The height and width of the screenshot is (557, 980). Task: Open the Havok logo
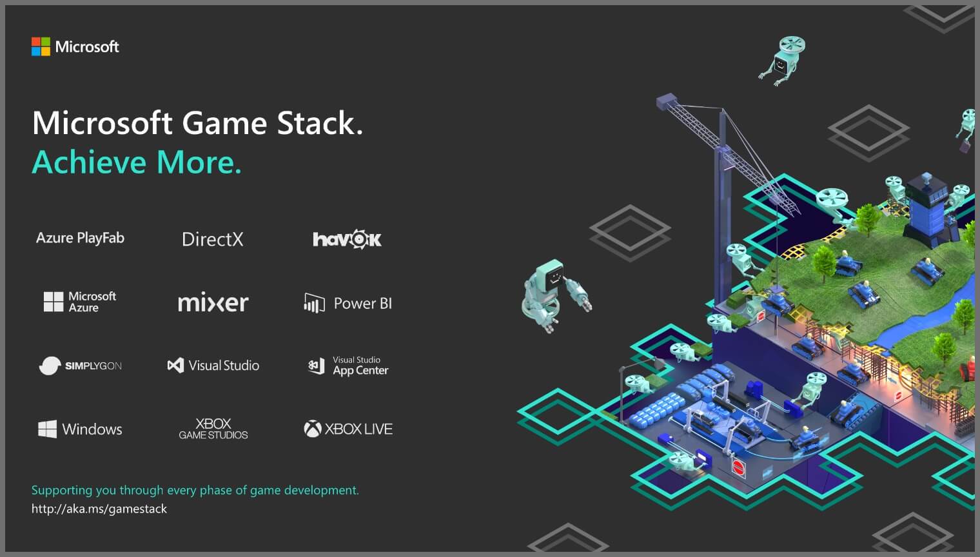348,239
